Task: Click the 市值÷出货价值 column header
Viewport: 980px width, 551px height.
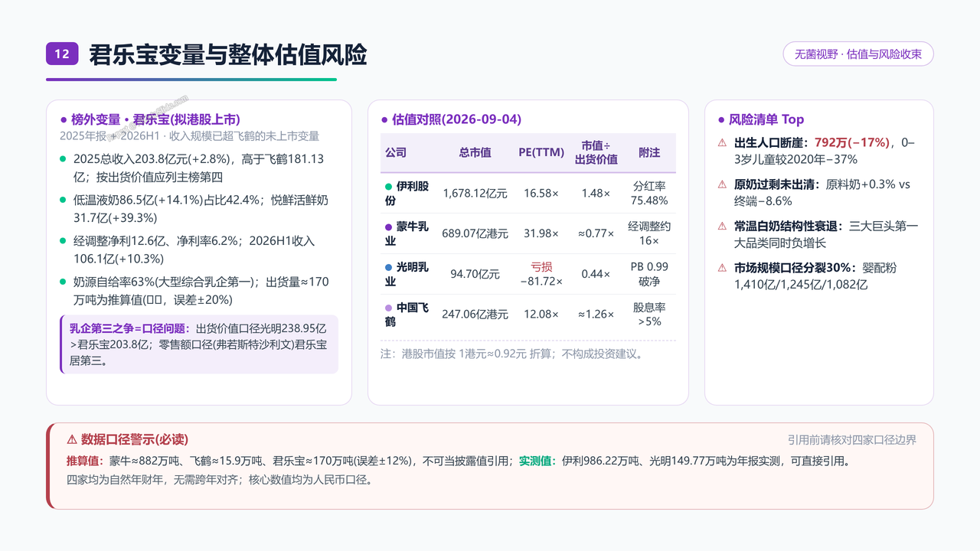Action: pos(596,152)
